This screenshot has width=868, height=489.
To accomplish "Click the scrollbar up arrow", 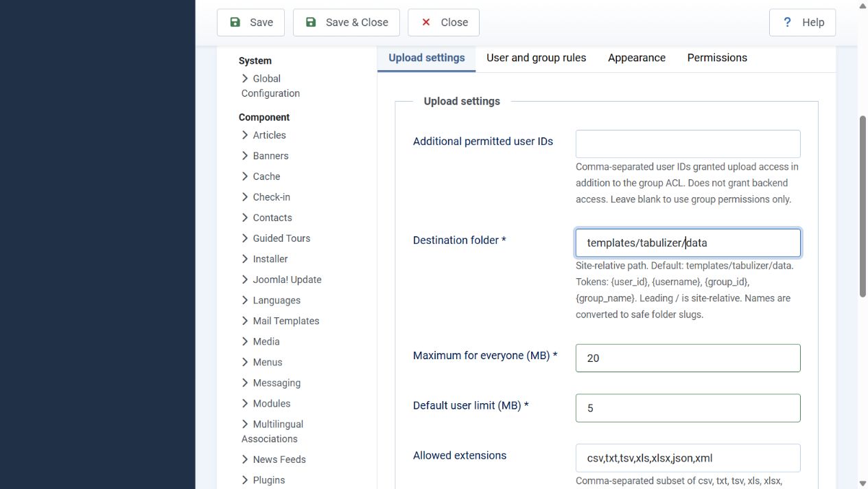I will click(x=863, y=5).
